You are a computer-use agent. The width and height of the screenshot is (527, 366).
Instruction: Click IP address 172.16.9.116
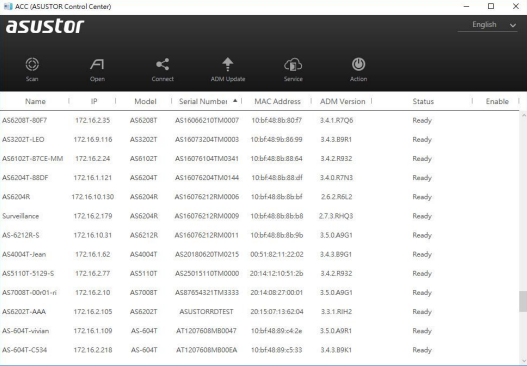click(93, 139)
